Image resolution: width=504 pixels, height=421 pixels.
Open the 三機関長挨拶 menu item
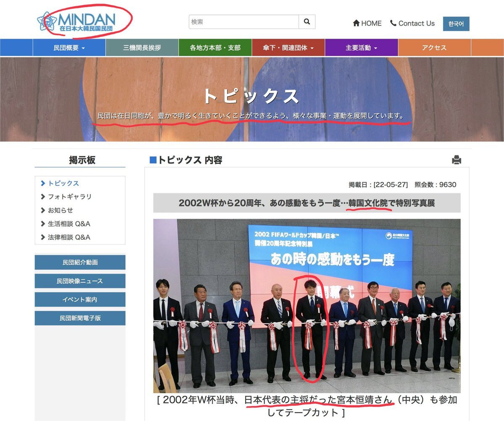click(x=142, y=47)
